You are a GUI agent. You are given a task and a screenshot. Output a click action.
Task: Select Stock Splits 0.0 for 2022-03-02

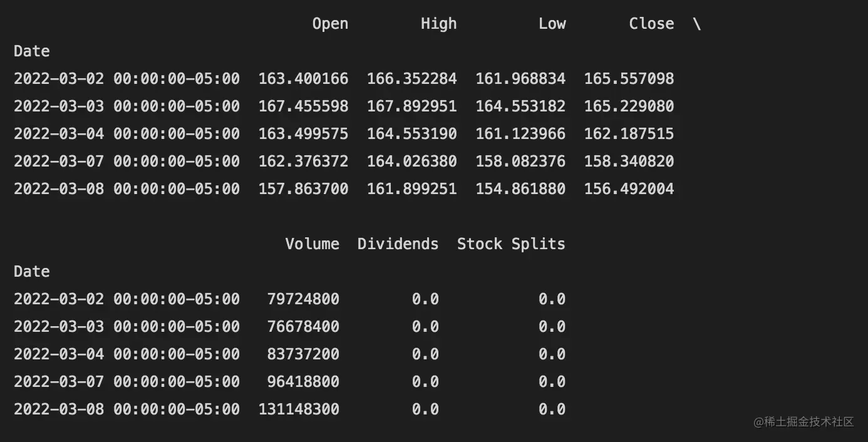coord(552,299)
